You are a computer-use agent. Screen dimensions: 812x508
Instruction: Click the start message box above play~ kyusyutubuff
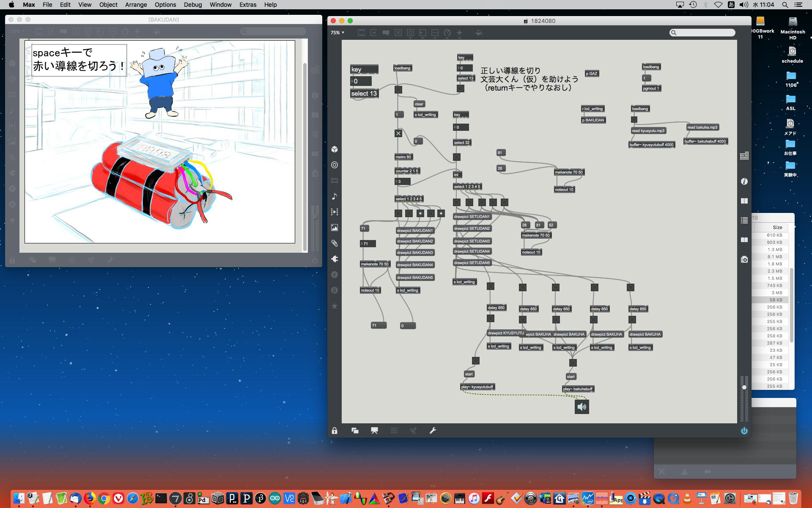(x=469, y=374)
